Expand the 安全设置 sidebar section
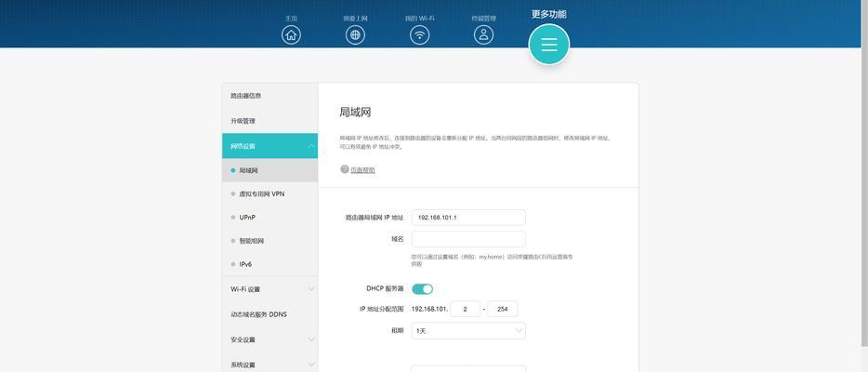 pos(270,339)
